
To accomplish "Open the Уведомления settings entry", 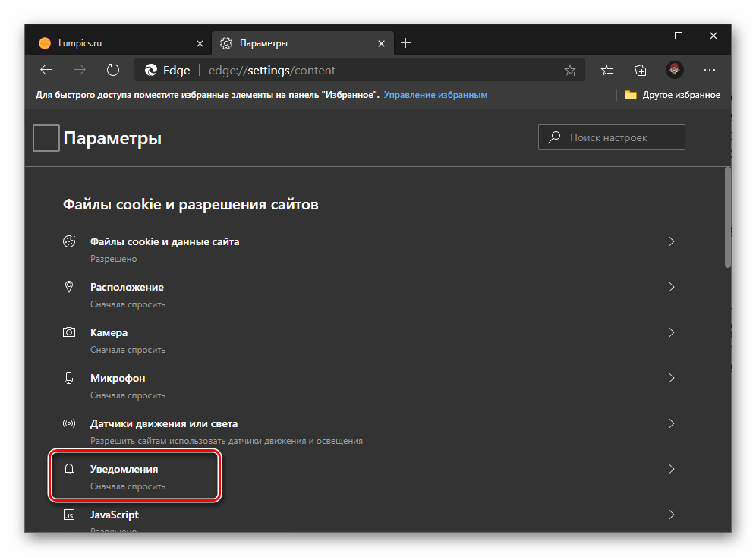I will (124, 470).
